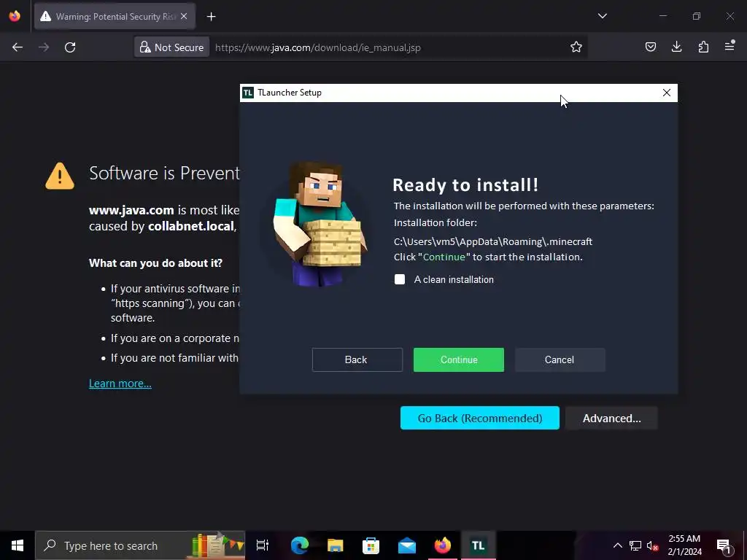The image size is (747, 560).
Task: Open the network status tray icon
Action: tap(635, 545)
